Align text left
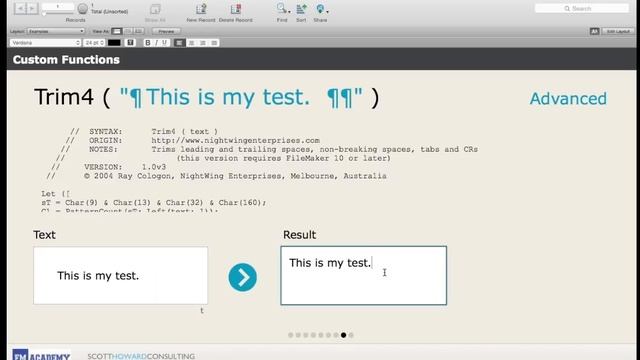Screen dimensions: 640x360 point(179,42)
